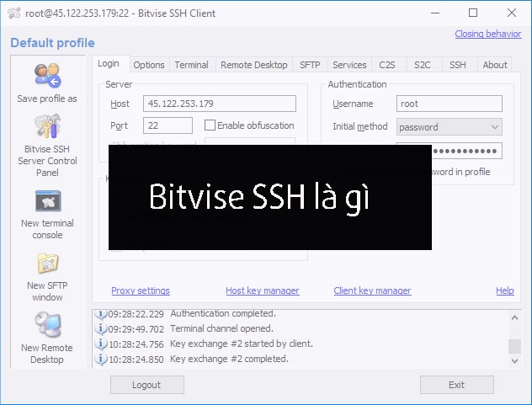Switch to the Options tab
532x405 pixels.
(x=149, y=65)
